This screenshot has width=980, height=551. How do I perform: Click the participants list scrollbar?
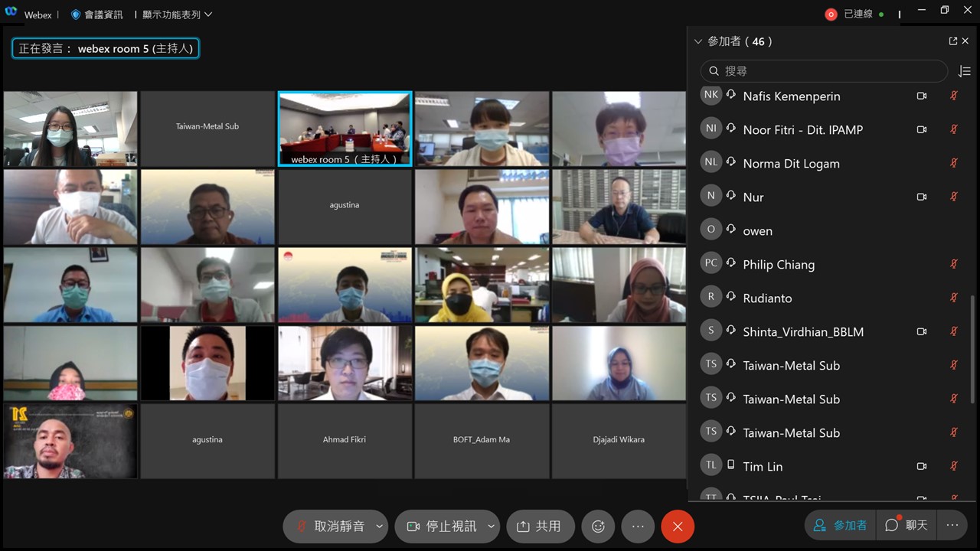point(973,352)
